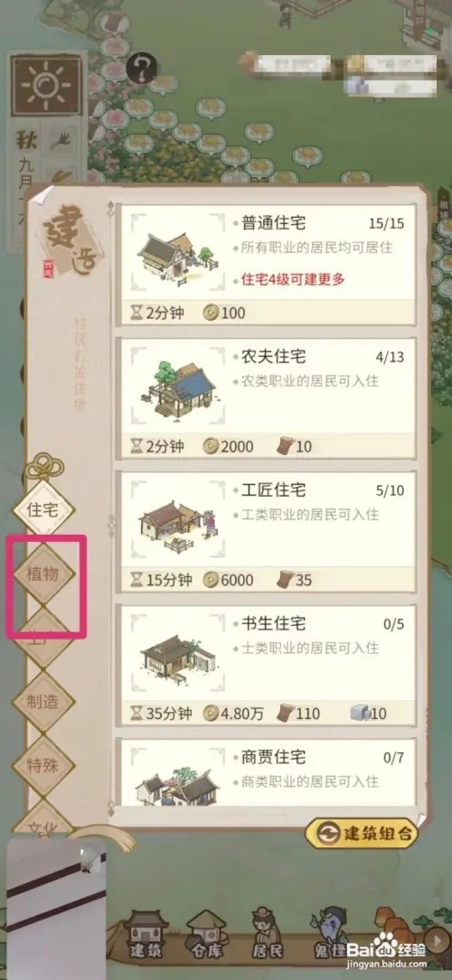Switch to the 住宅 category tab
The width and height of the screenshot is (452, 980).
(43, 509)
